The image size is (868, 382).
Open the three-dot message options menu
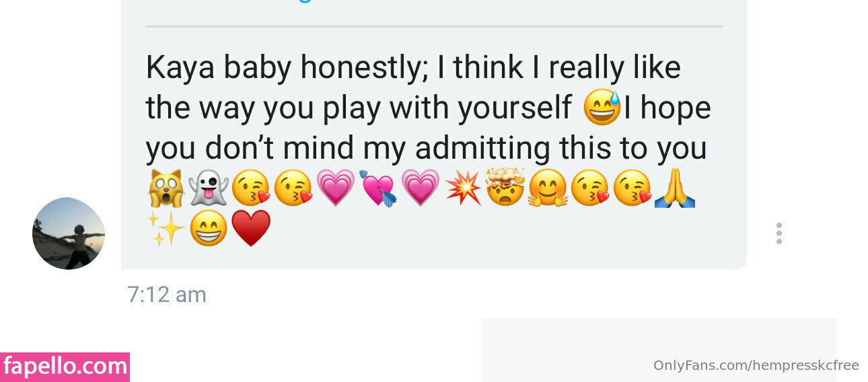coord(779,233)
